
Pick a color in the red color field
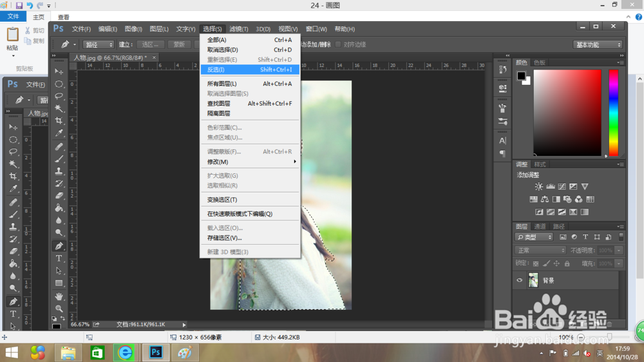567,113
